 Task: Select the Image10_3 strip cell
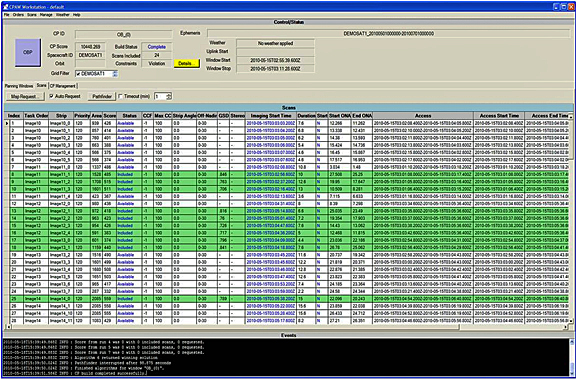pos(61,145)
